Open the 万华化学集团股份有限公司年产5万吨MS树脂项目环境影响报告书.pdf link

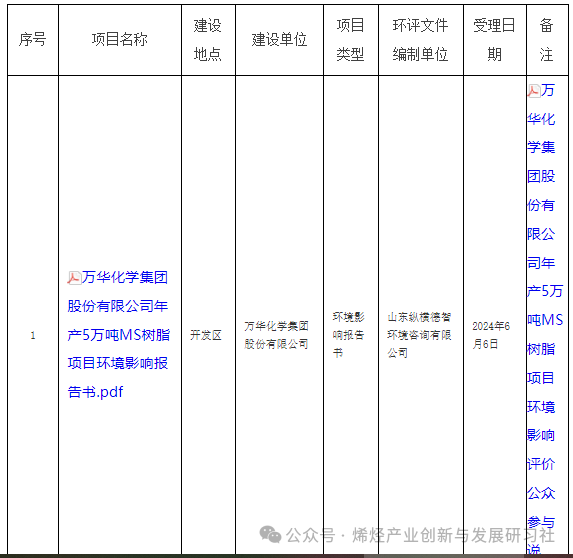119,335
